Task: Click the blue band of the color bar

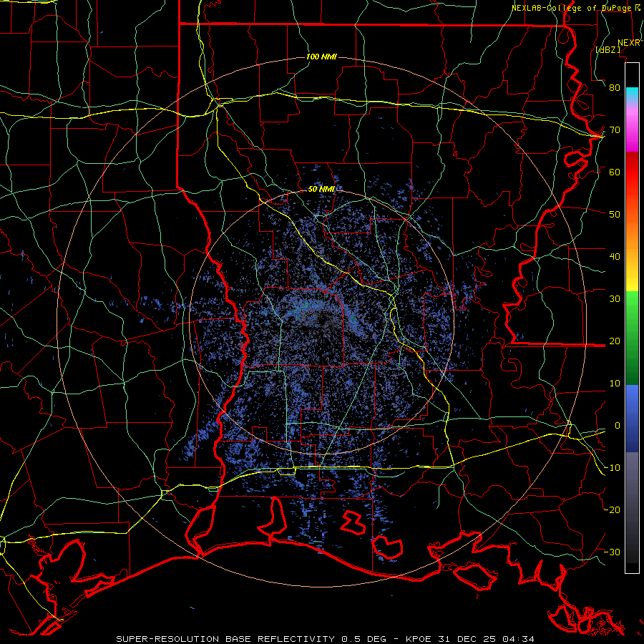Action: pos(632,419)
